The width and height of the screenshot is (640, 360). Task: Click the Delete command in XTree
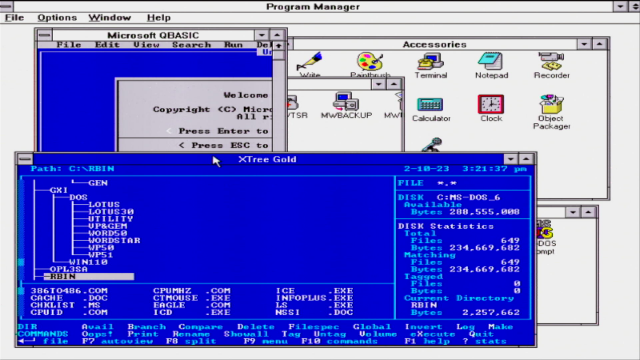click(256, 327)
